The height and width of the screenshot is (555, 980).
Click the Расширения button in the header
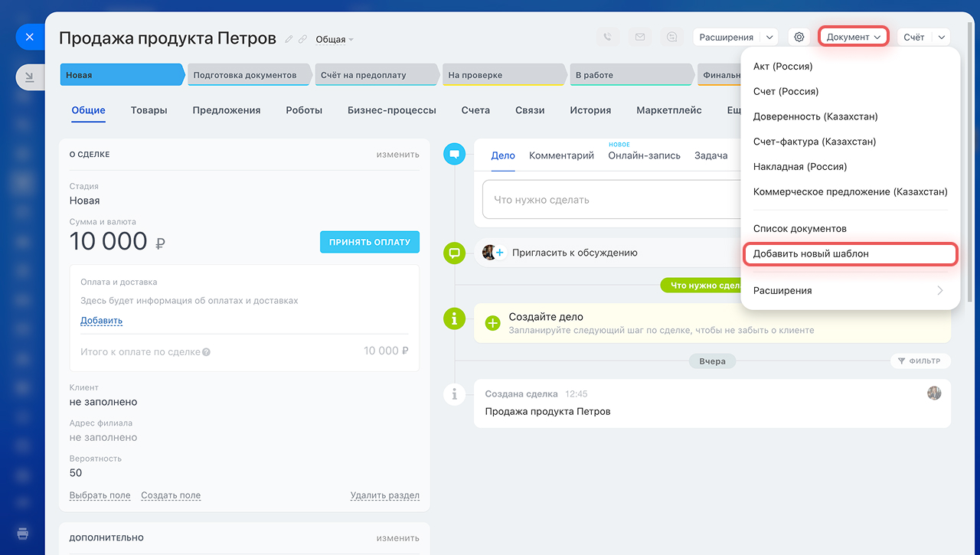click(x=727, y=37)
